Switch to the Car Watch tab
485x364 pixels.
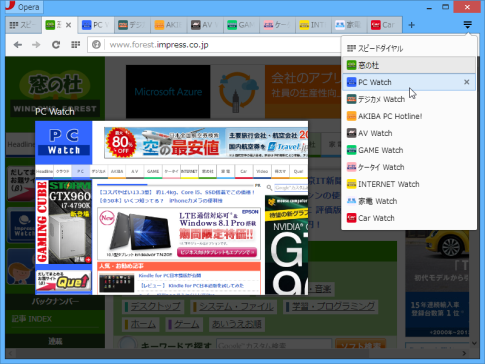point(386,25)
